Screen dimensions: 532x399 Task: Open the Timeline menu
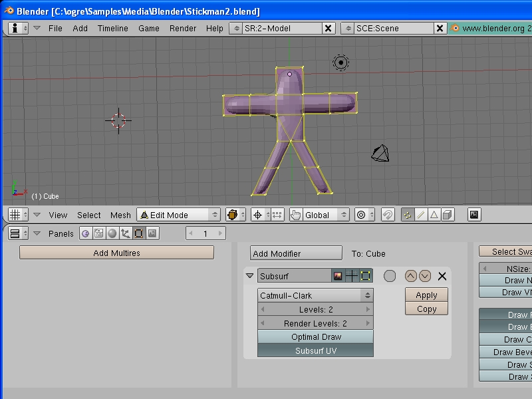coord(113,29)
